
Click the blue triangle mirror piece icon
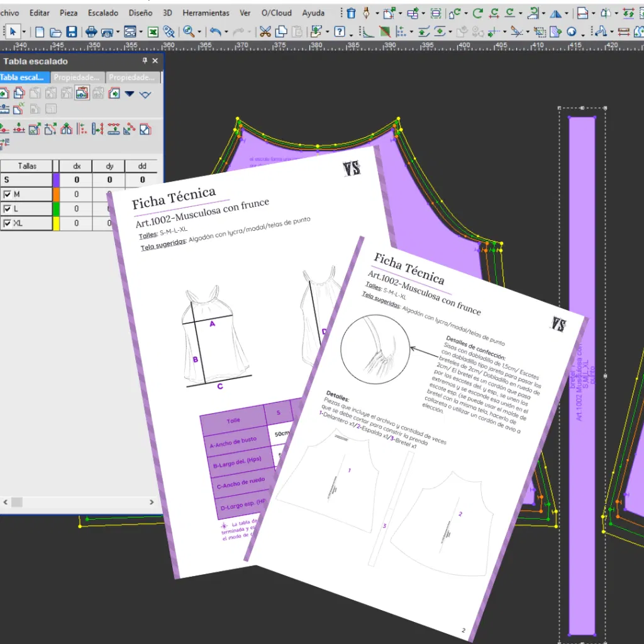coord(555,13)
